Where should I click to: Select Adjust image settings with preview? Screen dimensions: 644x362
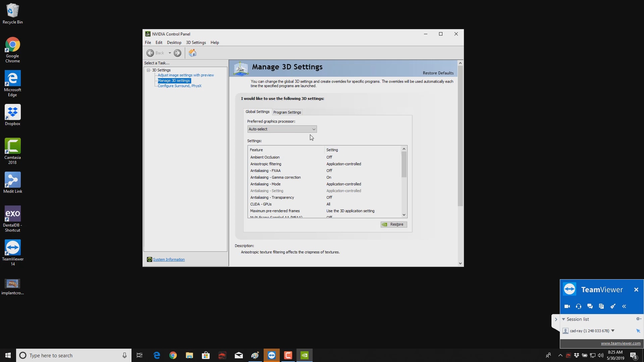(x=186, y=75)
